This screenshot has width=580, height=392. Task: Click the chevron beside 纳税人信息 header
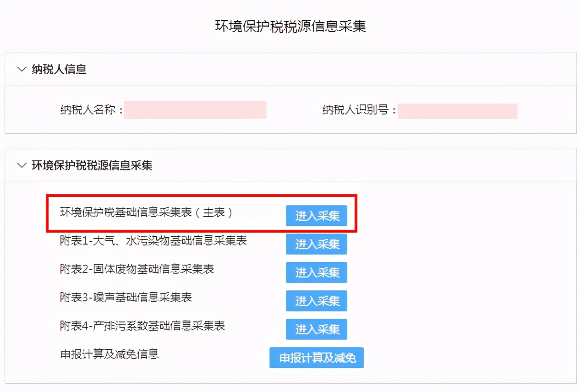pos(21,69)
